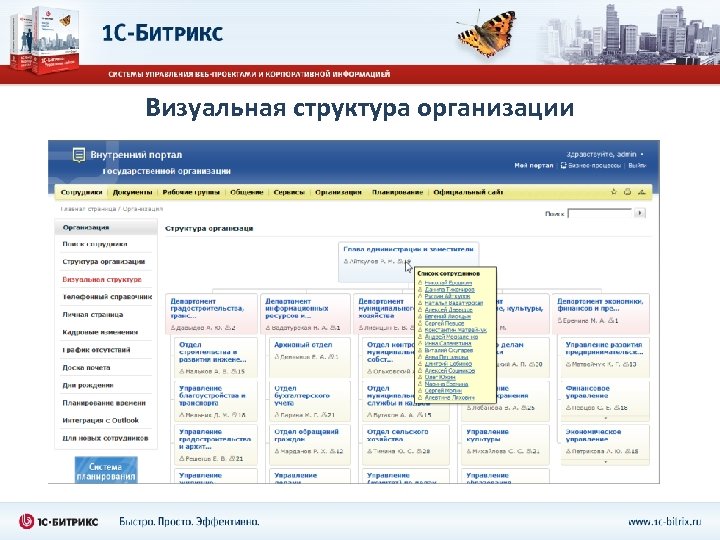Open the Рабочие группы menu
The width and height of the screenshot is (720, 540).
coord(191,192)
